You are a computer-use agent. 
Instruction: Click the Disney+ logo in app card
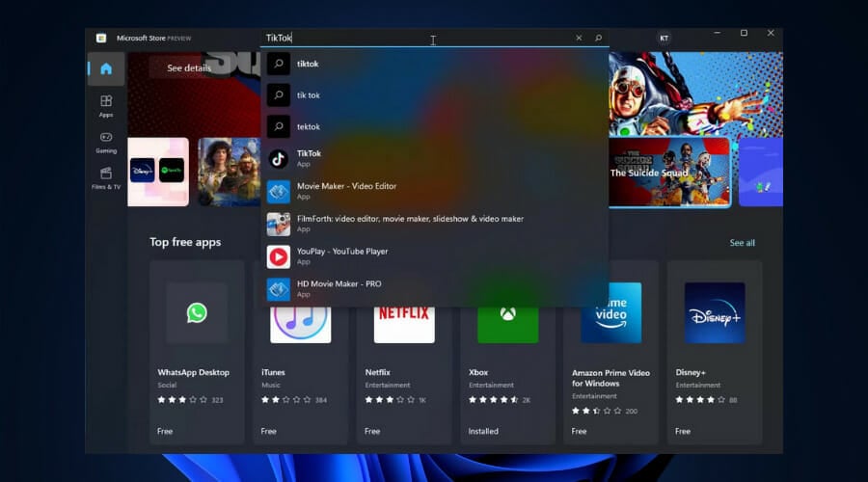click(714, 312)
